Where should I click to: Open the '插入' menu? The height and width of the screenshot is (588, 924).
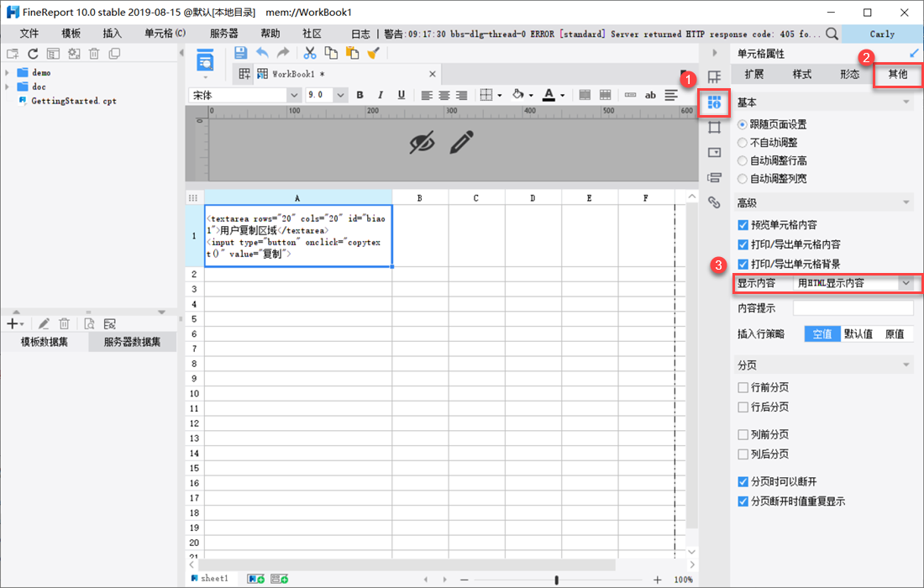click(112, 34)
